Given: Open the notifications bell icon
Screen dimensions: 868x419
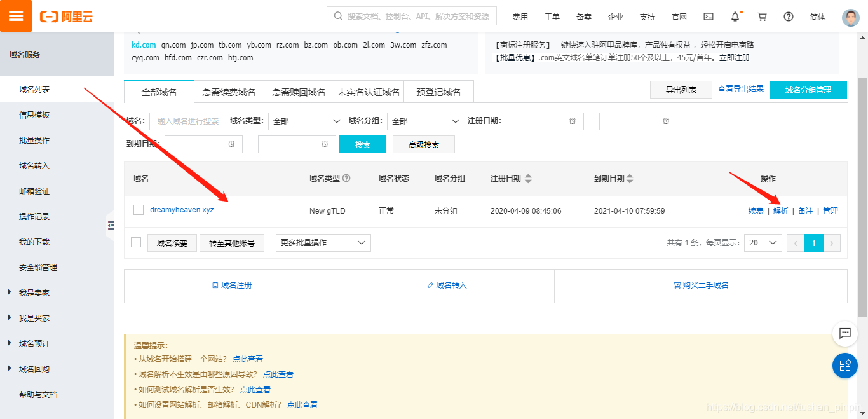Looking at the screenshot, I should (x=735, y=16).
